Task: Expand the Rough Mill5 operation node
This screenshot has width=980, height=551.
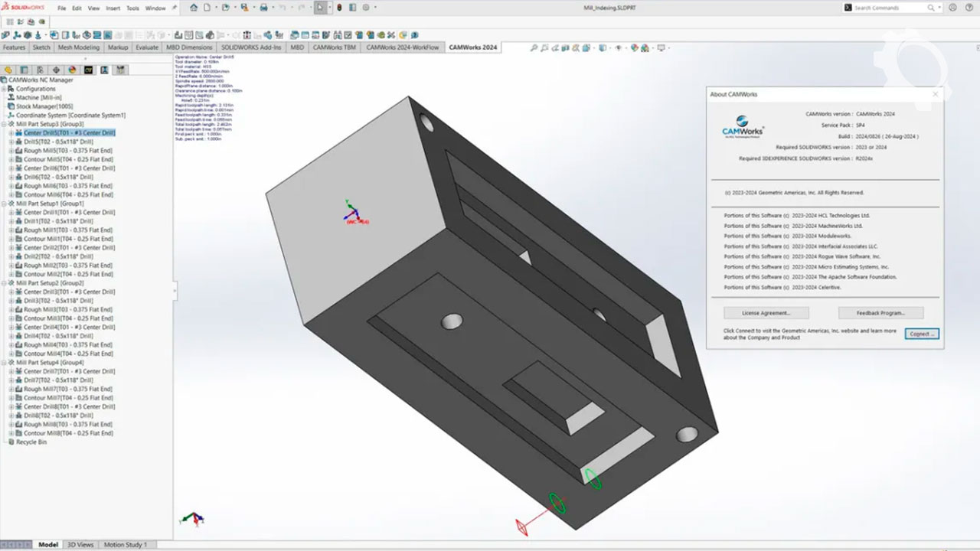Action: (x=11, y=151)
